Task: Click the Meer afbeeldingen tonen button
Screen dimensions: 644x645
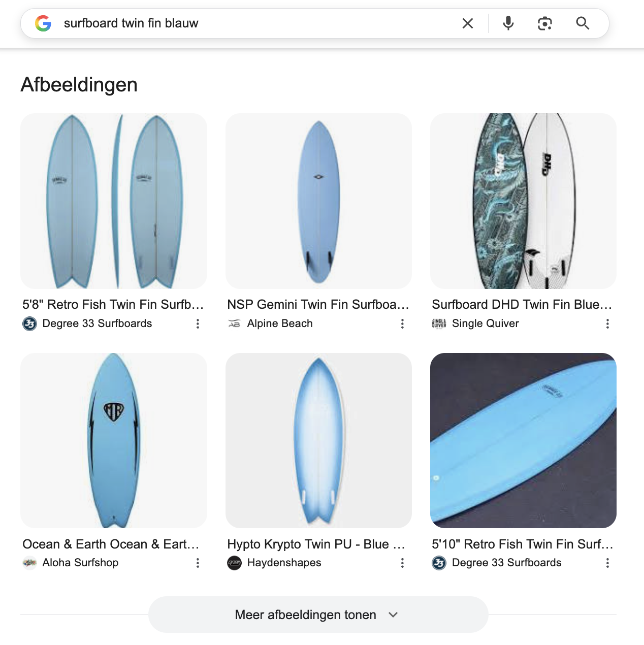Action: pos(305,615)
